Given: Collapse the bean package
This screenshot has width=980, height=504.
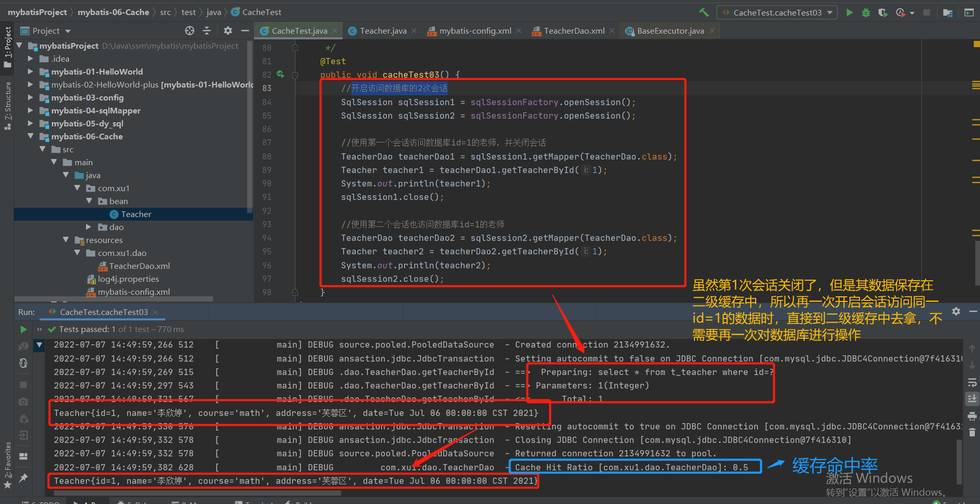Looking at the screenshot, I should [89, 201].
